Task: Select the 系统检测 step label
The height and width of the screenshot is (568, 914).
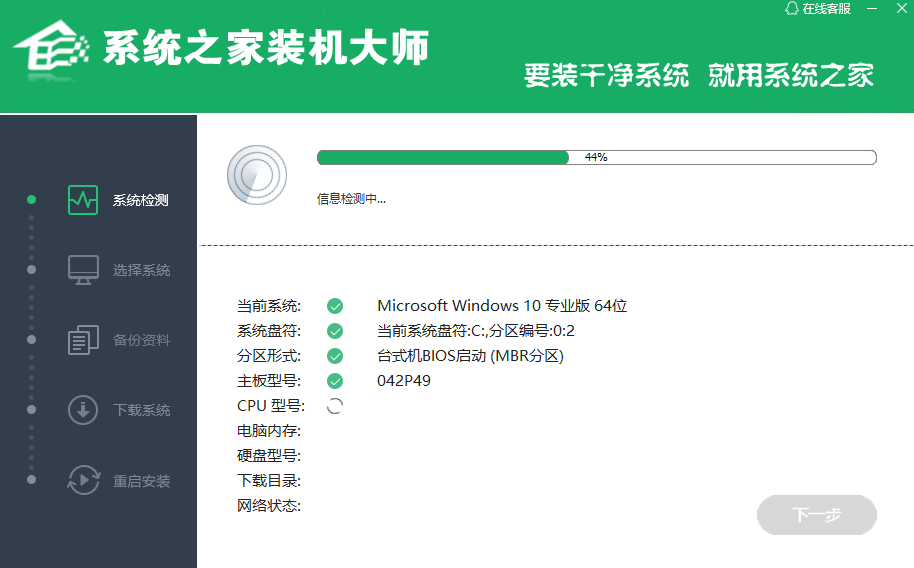Action: click(140, 201)
